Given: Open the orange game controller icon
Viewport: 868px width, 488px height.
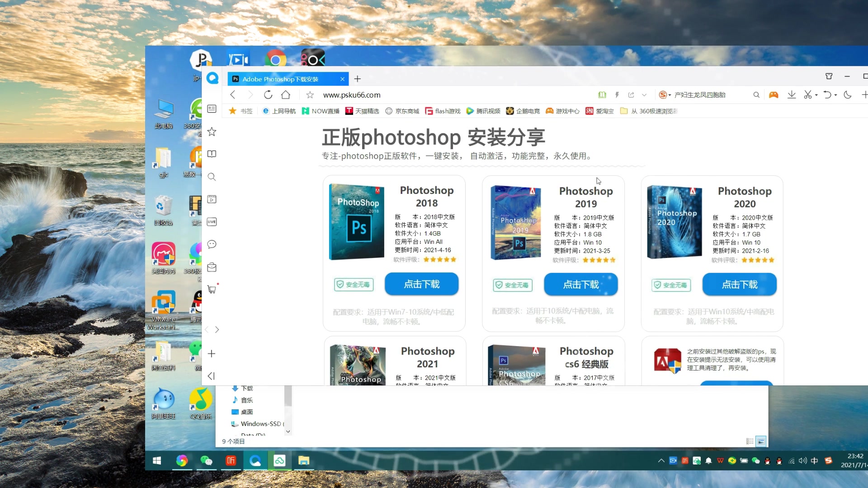Looking at the screenshot, I should tap(774, 95).
